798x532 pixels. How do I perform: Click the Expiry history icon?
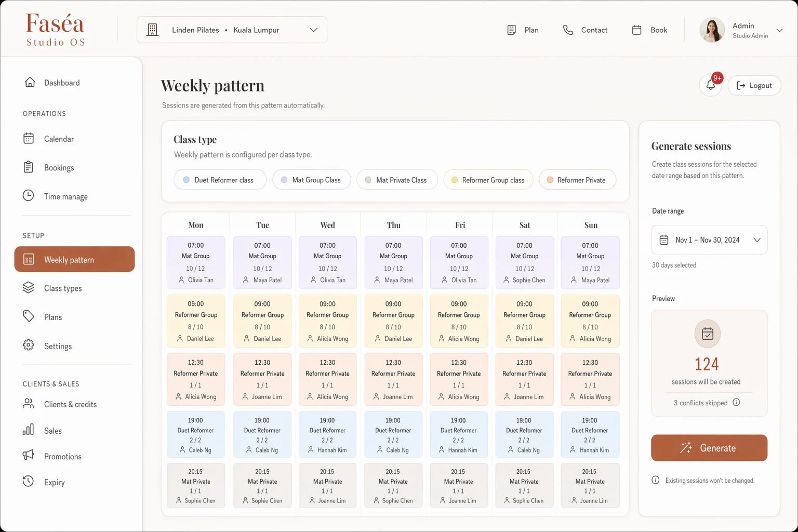point(29,482)
